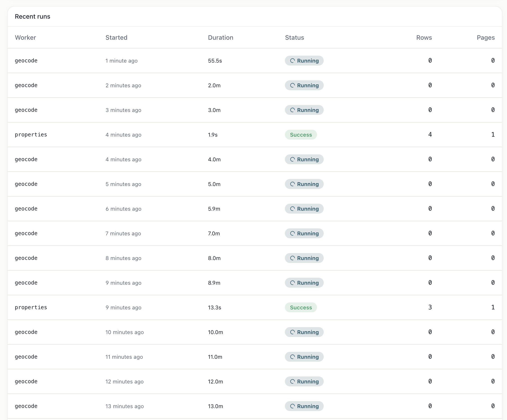Screen dimensions: 507x420
Task: Select geocode worker with 4.0m duration
Action: pos(26,159)
